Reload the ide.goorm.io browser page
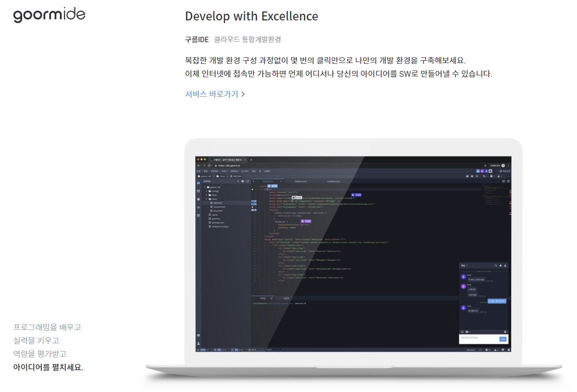The image size is (577, 392). [x=209, y=165]
